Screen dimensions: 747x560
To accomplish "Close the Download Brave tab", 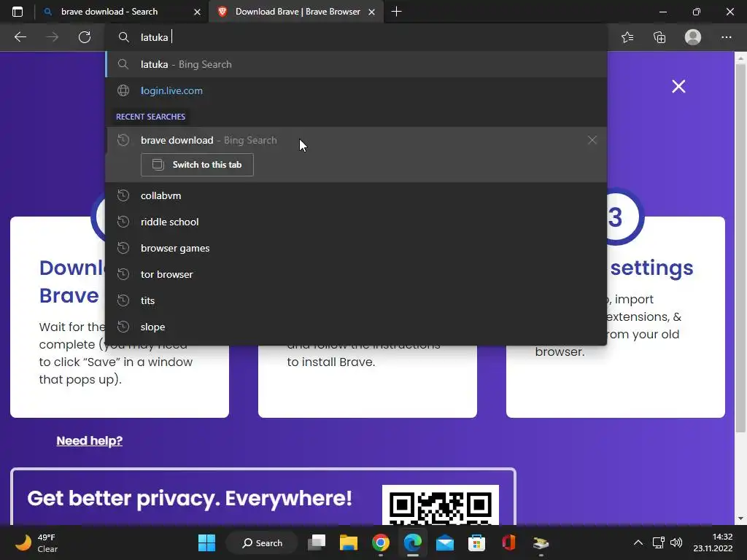I will pyautogui.click(x=371, y=12).
